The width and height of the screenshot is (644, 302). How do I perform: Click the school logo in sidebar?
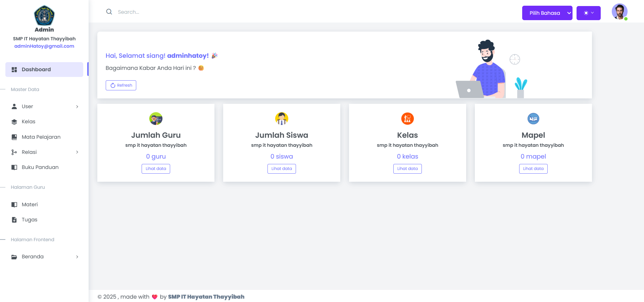44,15
